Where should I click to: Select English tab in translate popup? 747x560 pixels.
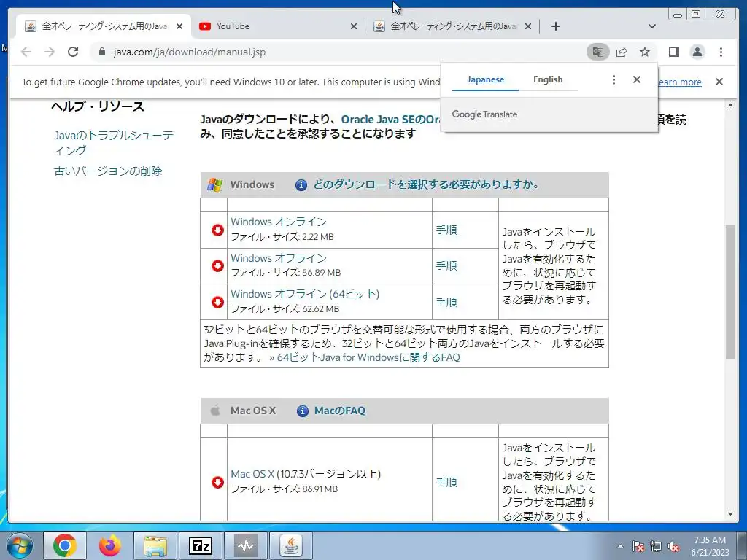[x=548, y=79]
